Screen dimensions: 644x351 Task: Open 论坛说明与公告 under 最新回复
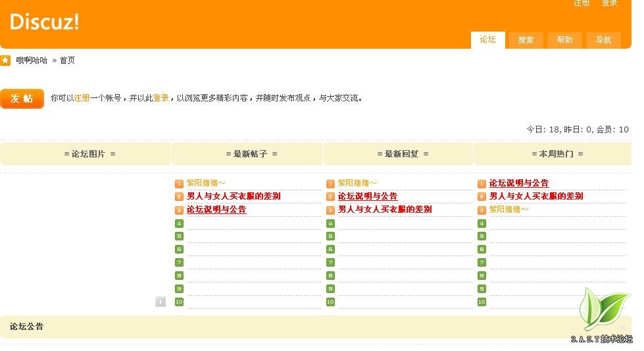pyautogui.click(x=368, y=196)
